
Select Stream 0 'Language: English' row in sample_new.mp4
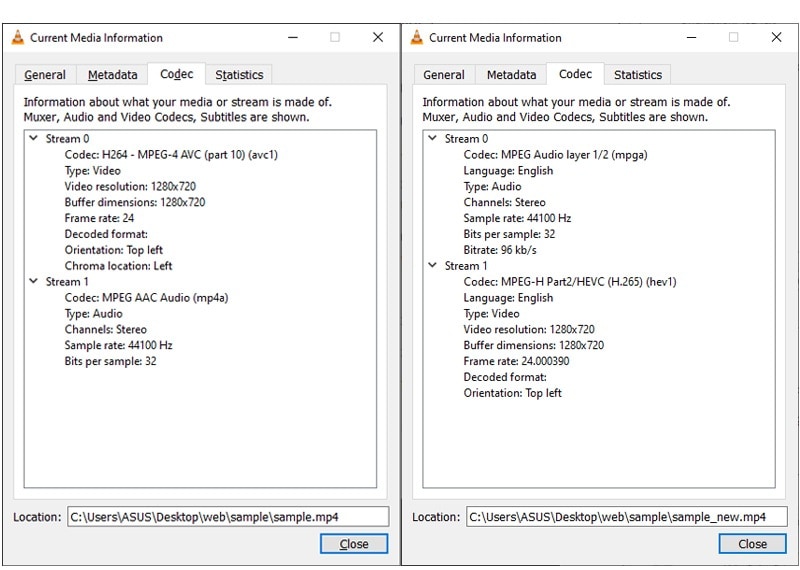pyautogui.click(x=508, y=170)
